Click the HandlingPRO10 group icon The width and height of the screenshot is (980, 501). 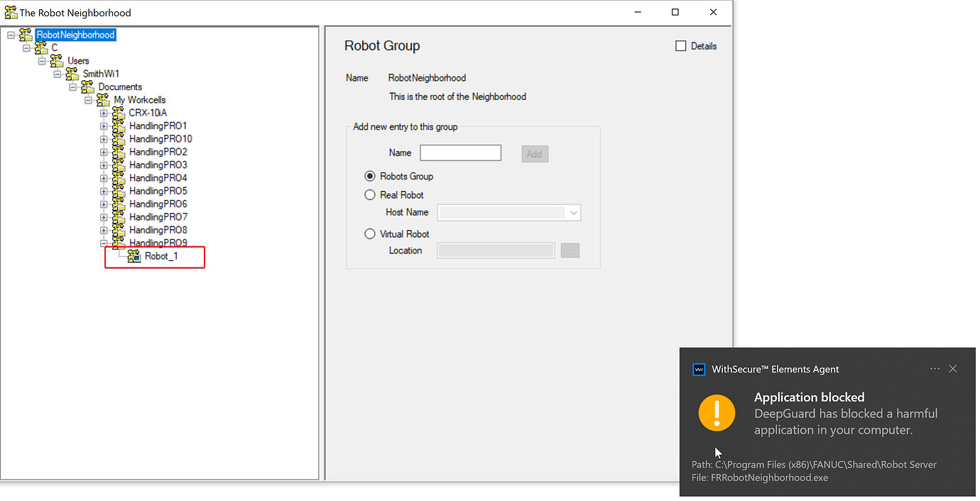[118, 139]
